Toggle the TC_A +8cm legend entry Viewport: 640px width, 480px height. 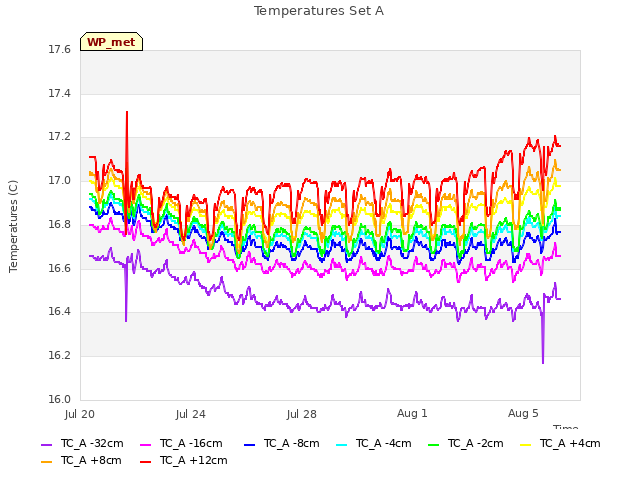click(x=81, y=461)
